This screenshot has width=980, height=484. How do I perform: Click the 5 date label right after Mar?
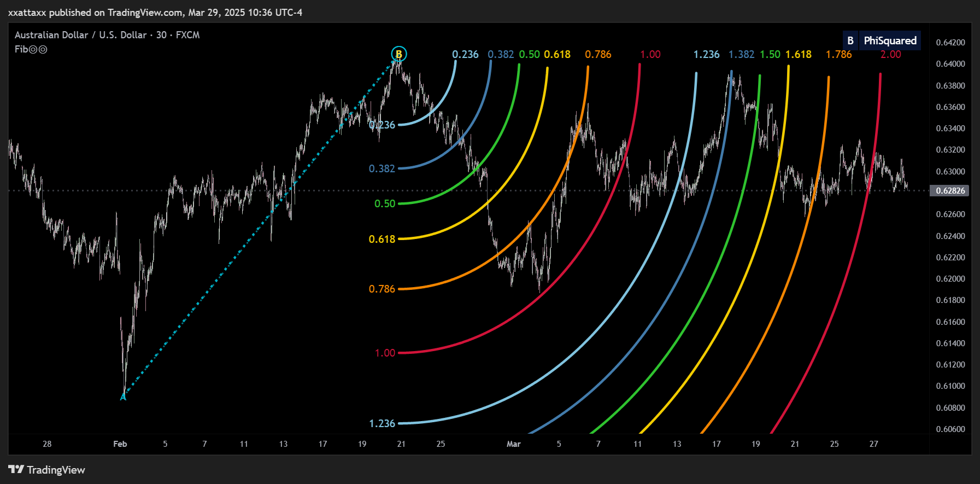[x=559, y=444]
